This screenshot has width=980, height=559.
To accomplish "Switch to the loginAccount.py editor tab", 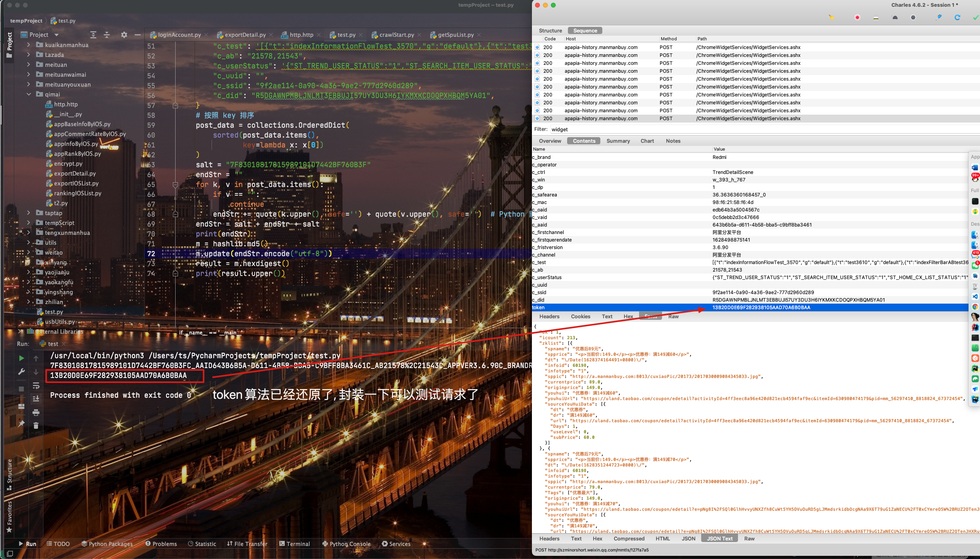I will point(180,35).
